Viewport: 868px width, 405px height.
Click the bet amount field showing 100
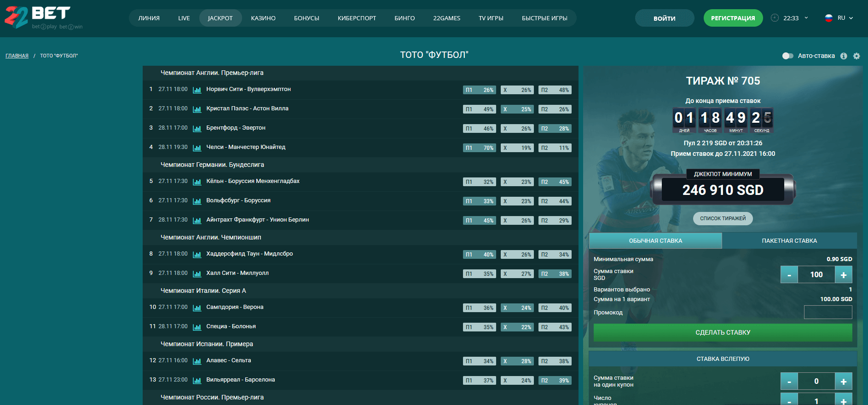pyautogui.click(x=816, y=275)
